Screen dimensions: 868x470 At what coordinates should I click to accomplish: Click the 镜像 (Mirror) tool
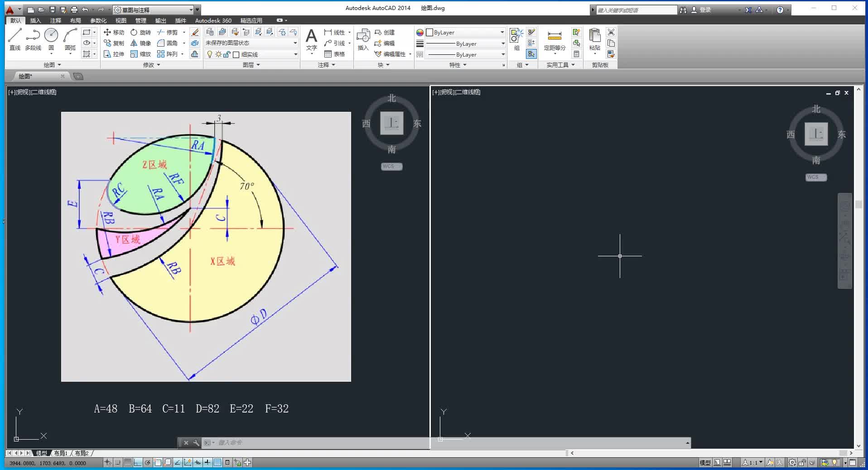point(140,43)
